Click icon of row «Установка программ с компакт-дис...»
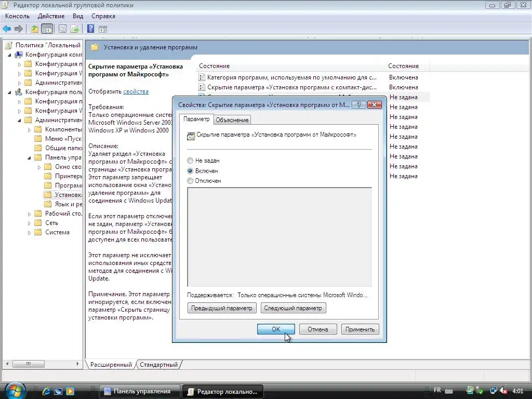The image size is (532, 399). (x=202, y=87)
